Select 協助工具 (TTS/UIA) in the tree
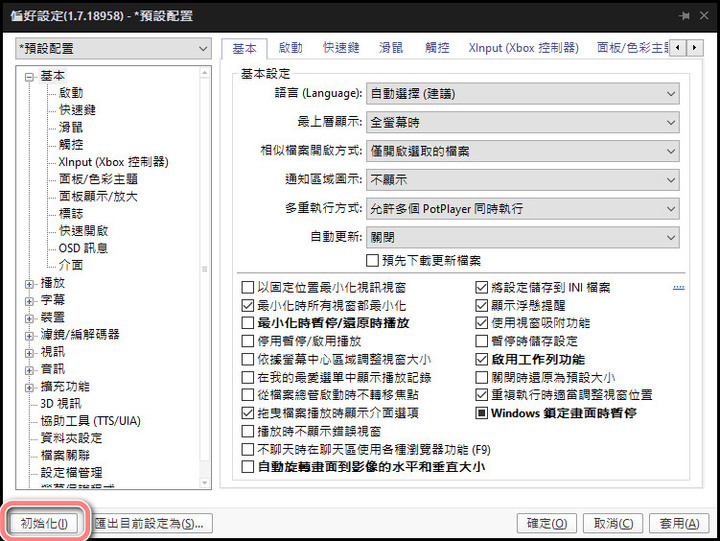The width and height of the screenshot is (720, 541). click(90, 421)
